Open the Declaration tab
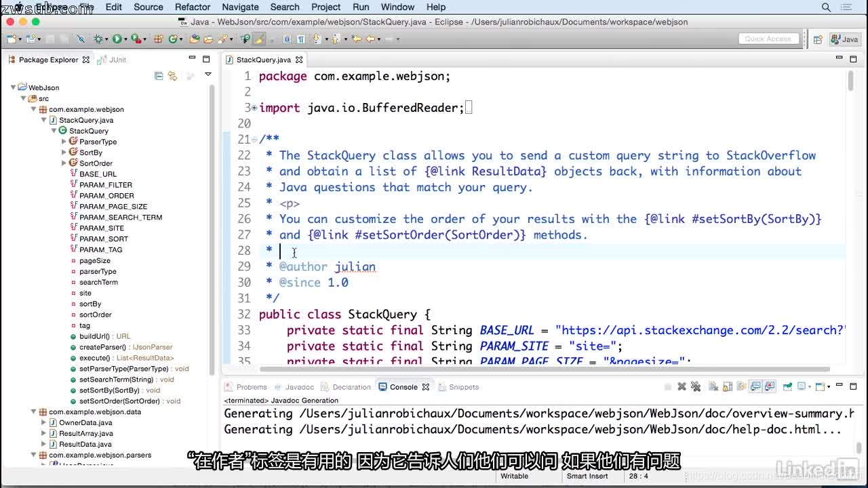The width and height of the screenshot is (868, 488). click(x=347, y=387)
